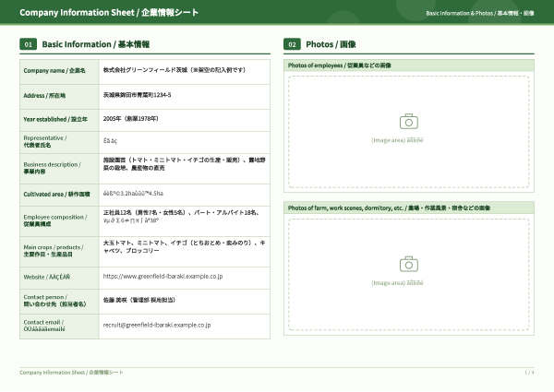Open the https://www.greenfield-ibaraki.example.co.jp website URL
Image resolution: width=554 pixels, height=392 pixels.
tap(163, 277)
